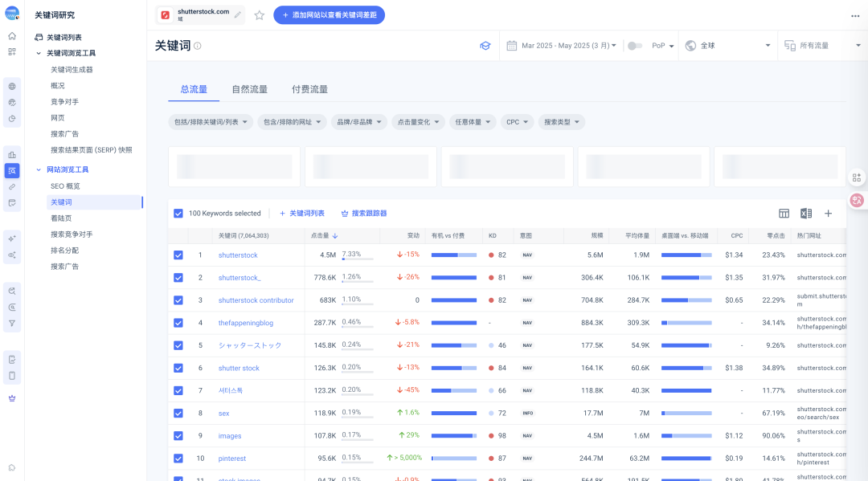This screenshot has height=481, width=868.
Task: Click the pencil edit icon beside shutterstock.com
Action: coord(237,15)
